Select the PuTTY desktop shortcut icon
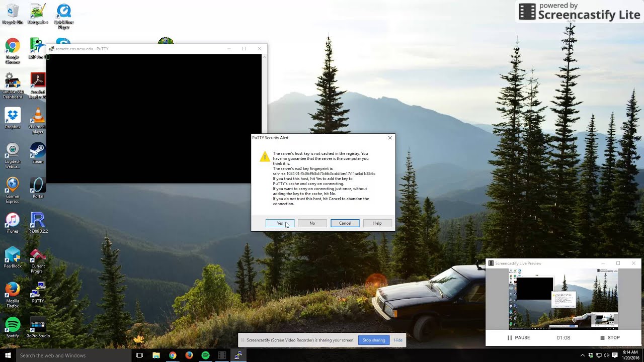Image resolution: width=644 pixels, height=362 pixels. coord(38,293)
